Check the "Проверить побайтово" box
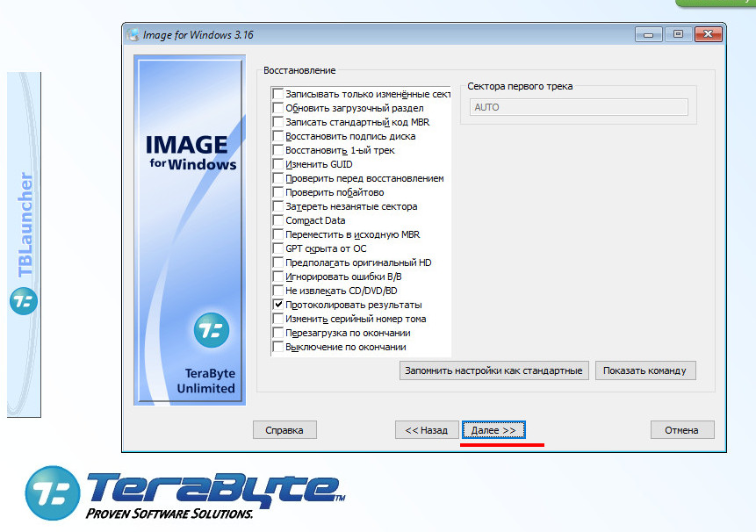 278,192
